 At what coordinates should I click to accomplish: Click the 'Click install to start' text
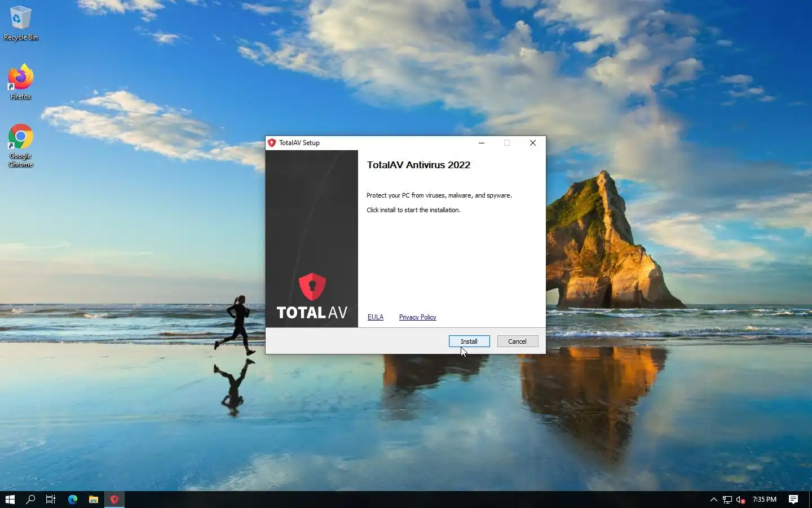click(413, 210)
